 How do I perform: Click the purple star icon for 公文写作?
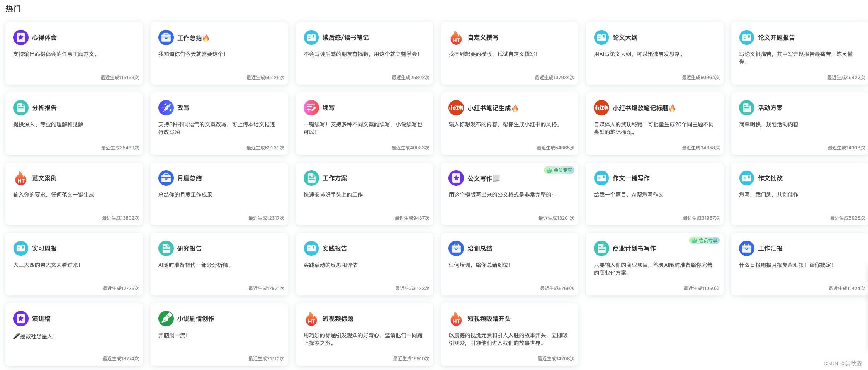[456, 178]
